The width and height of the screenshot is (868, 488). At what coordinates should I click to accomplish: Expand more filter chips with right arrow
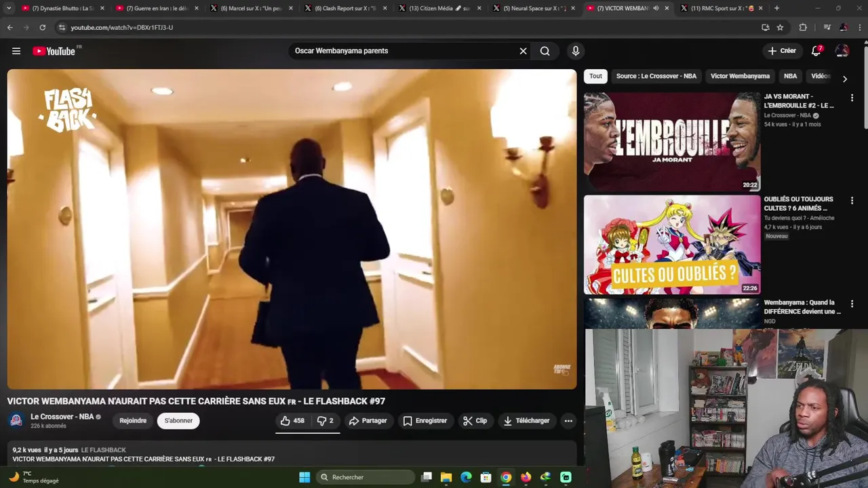[844, 79]
